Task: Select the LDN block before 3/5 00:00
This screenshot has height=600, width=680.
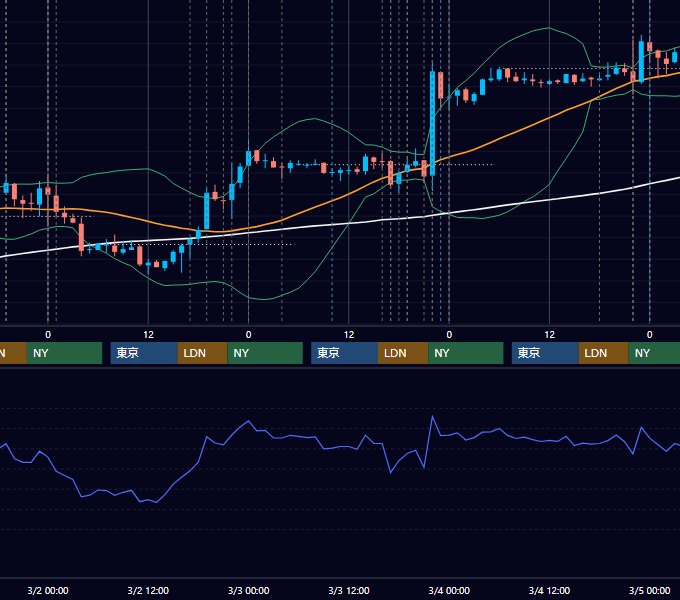Action: 604,353
